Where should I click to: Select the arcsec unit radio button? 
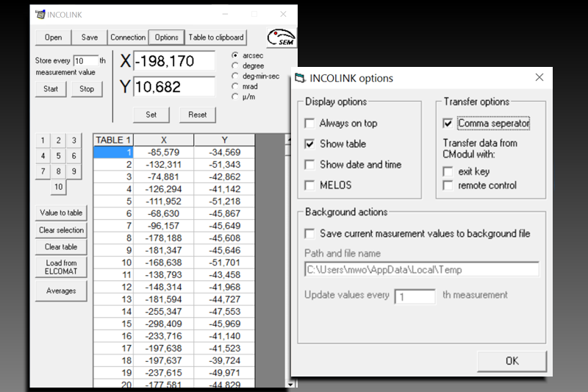tap(235, 55)
